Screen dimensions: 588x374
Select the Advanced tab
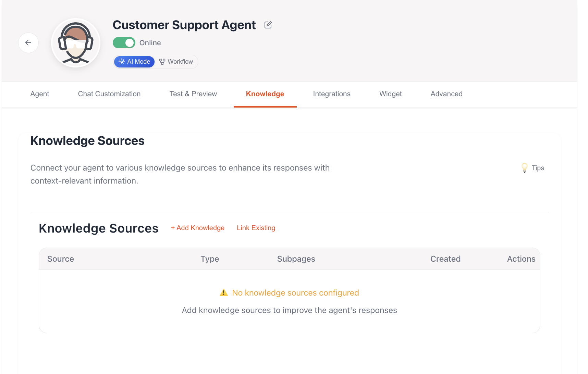[x=446, y=94]
